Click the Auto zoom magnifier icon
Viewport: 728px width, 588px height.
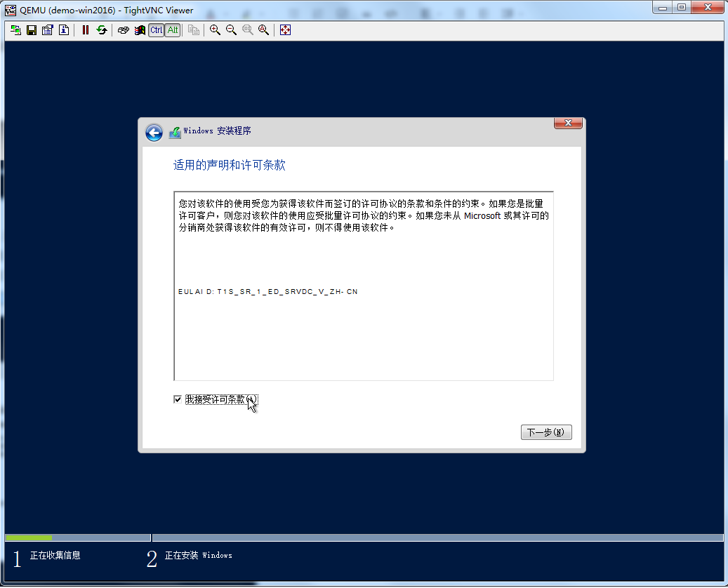[264, 30]
